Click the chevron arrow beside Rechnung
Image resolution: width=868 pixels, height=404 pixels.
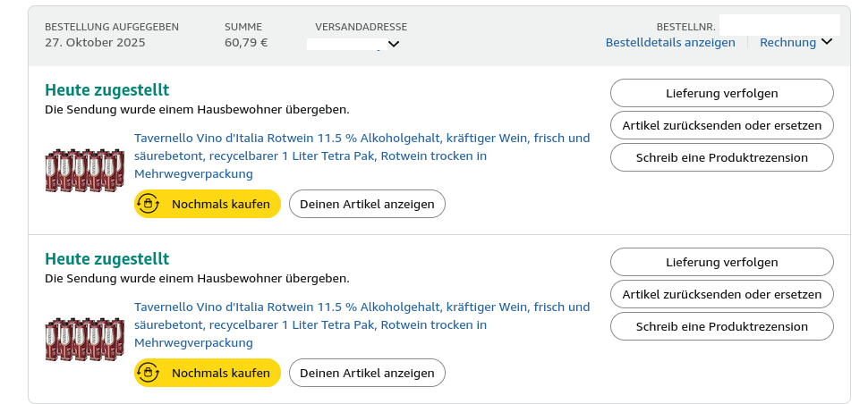[826, 42]
